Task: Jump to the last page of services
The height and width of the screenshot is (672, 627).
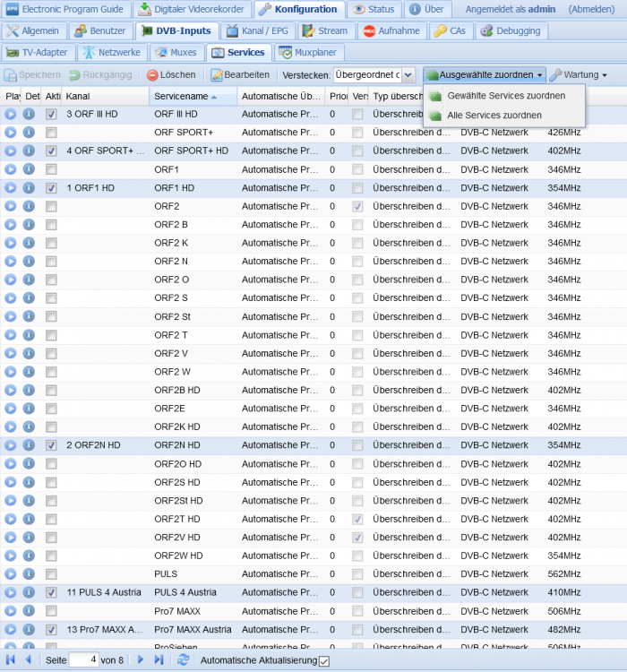Action: [x=159, y=659]
